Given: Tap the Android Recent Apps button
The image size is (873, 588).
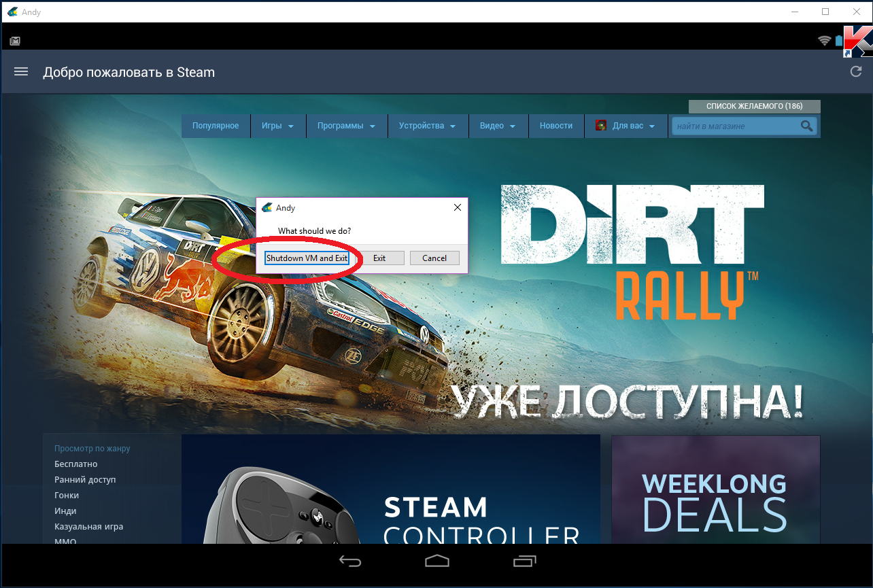Looking at the screenshot, I should pos(524,561).
